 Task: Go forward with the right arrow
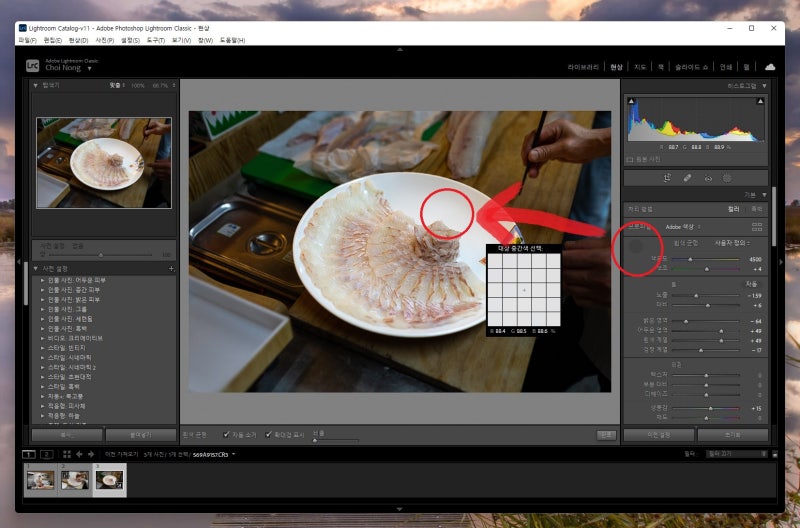point(91,454)
